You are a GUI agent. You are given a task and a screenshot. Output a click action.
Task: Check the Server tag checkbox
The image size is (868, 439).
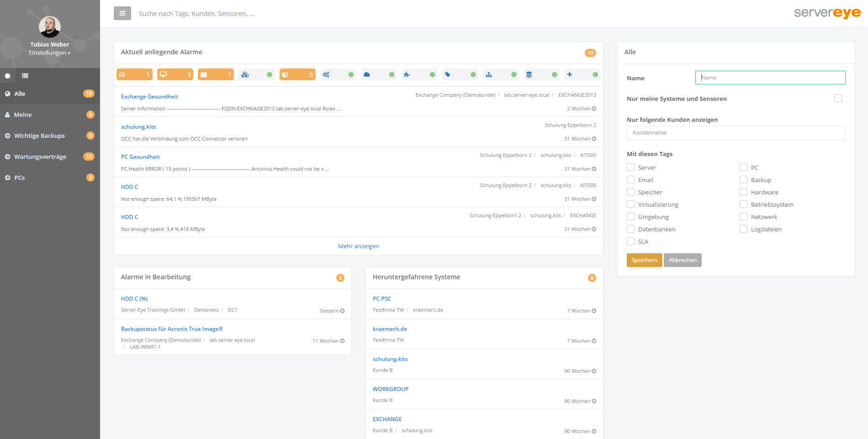[630, 167]
